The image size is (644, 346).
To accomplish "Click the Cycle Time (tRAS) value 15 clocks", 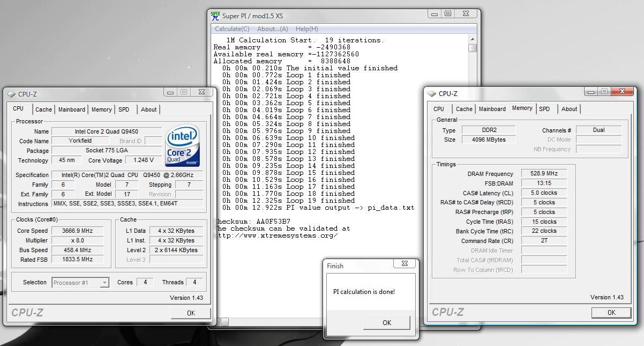I will click(x=543, y=222).
